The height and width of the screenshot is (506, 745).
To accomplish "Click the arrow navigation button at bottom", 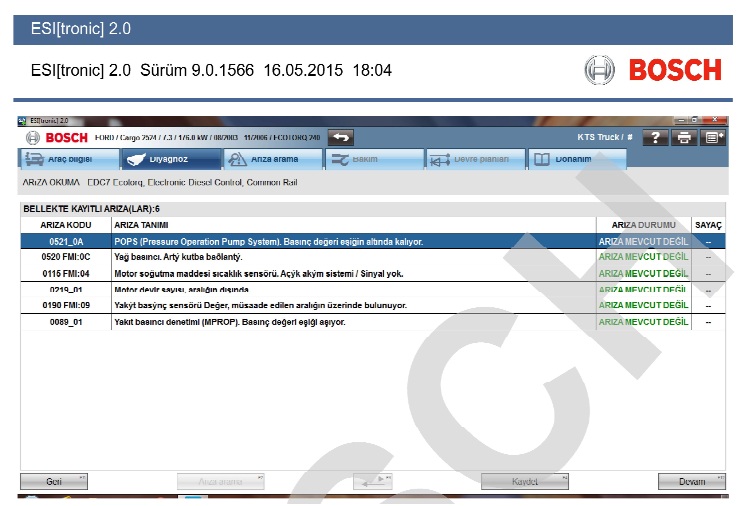I will point(373,481).
